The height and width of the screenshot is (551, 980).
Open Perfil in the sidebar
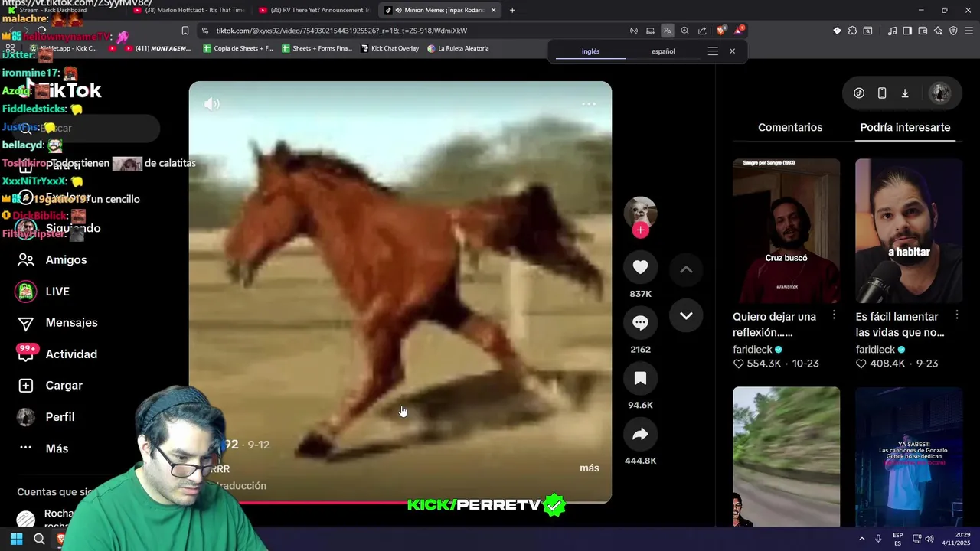(x=60, y=416)
